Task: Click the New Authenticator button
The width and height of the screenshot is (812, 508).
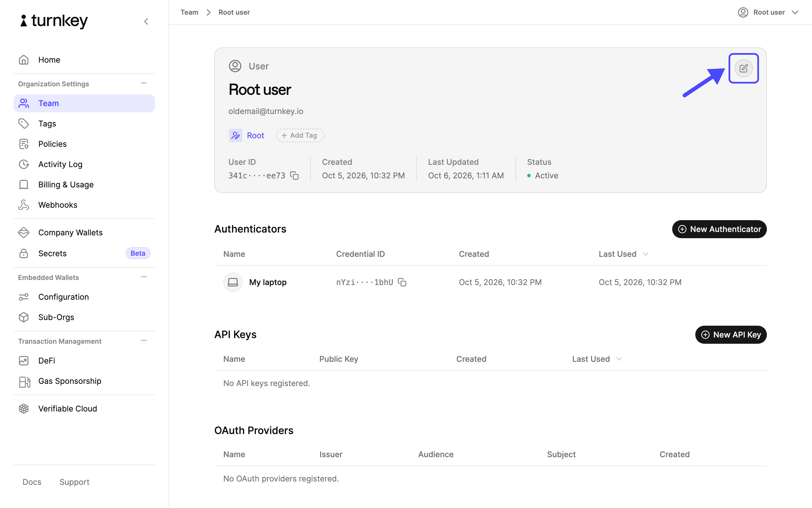Action: [719, 229]
